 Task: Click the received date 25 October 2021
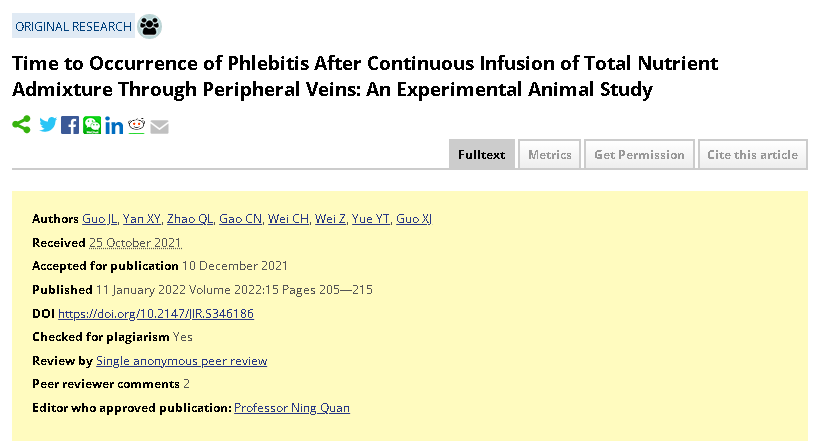135,243
